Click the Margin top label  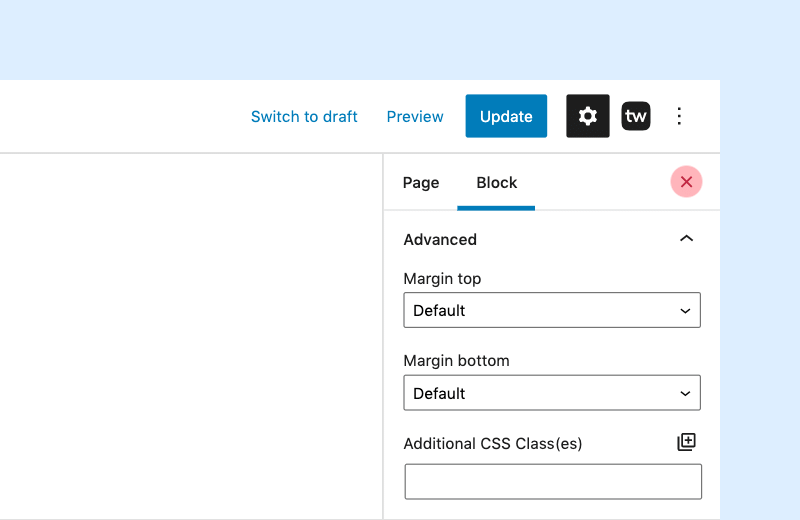442,279
